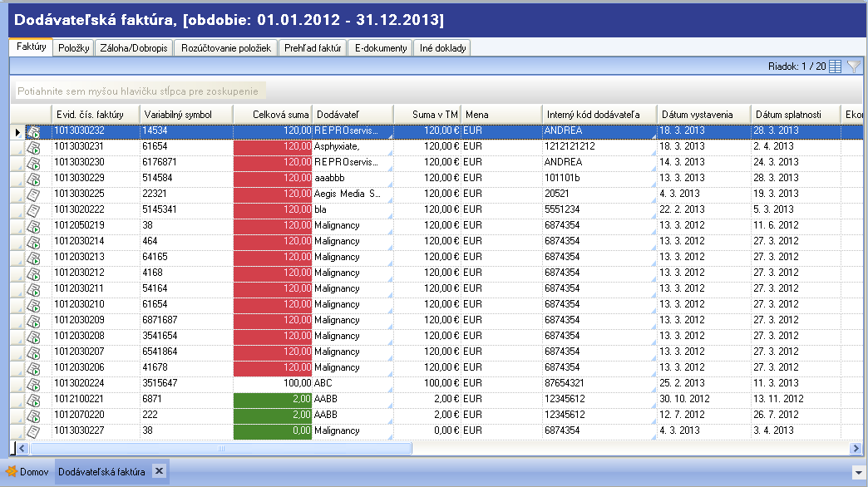Switch to the Prehľad faktúr tab
The height and width of the screenshot is (487, 868).
pyautogui.click(x=313, y=48)
